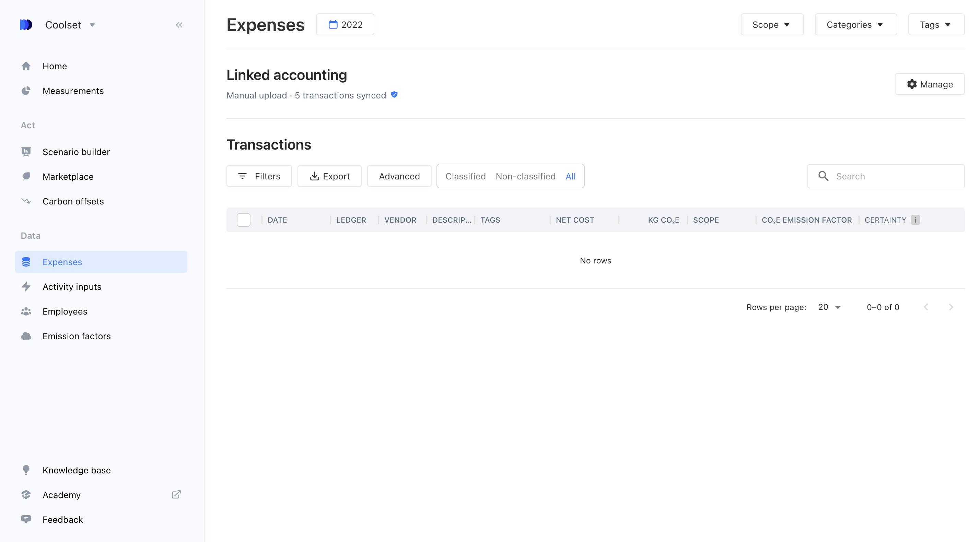Switch filter to Non-classified transactions
The height and width of the screenshot is (542, 980).
coord(525,176)
